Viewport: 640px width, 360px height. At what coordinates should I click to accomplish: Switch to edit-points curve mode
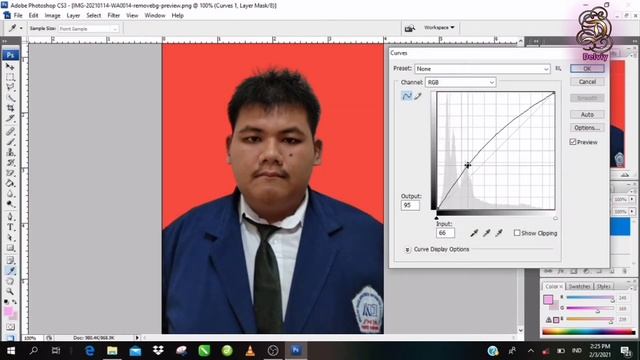[x=407, y=96]
